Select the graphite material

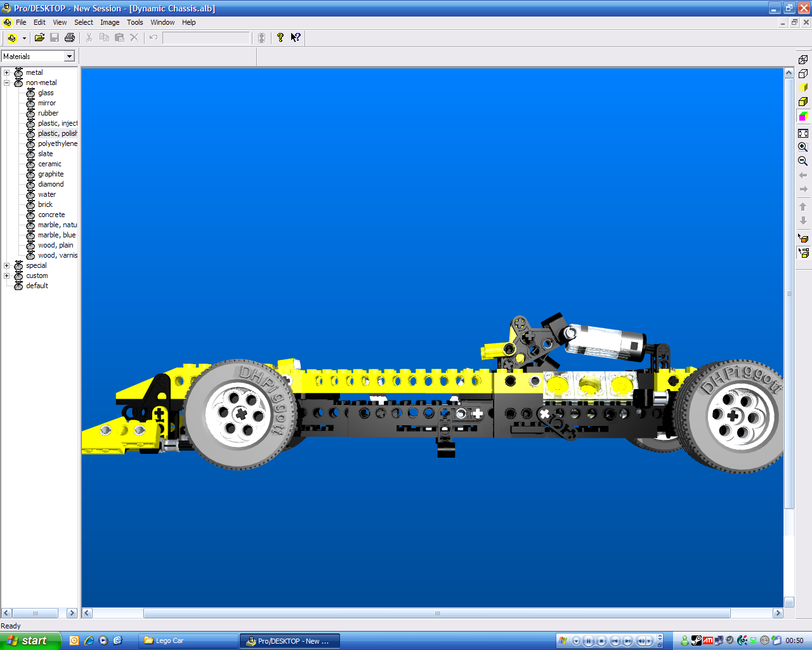coord(51,174)
